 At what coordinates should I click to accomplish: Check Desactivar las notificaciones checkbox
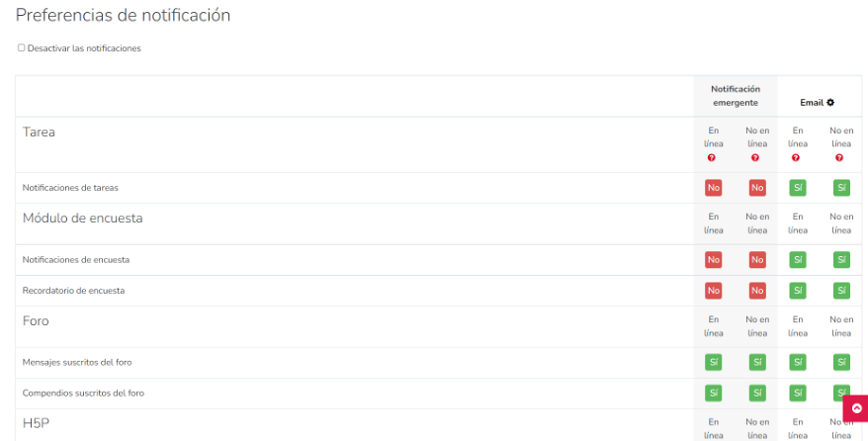[x=22, y=47]
